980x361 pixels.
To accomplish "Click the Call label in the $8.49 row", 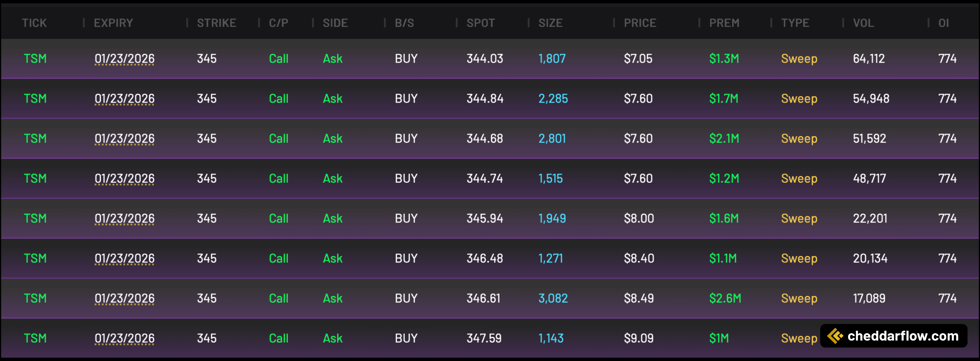I will [x=278, y=298].
